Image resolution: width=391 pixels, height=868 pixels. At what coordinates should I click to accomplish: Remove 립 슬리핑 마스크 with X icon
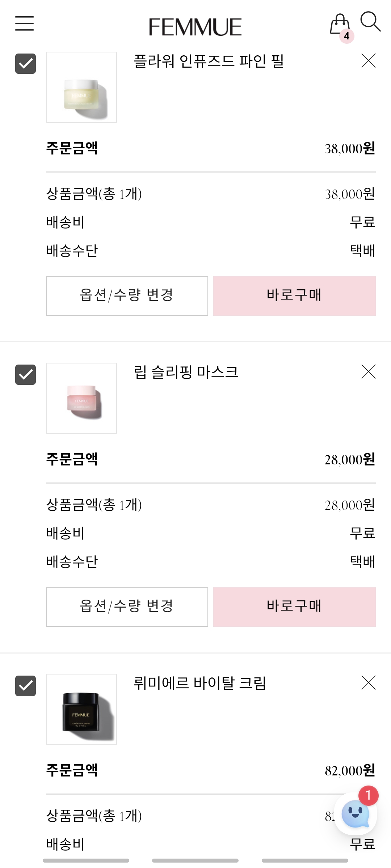[369, 371]
